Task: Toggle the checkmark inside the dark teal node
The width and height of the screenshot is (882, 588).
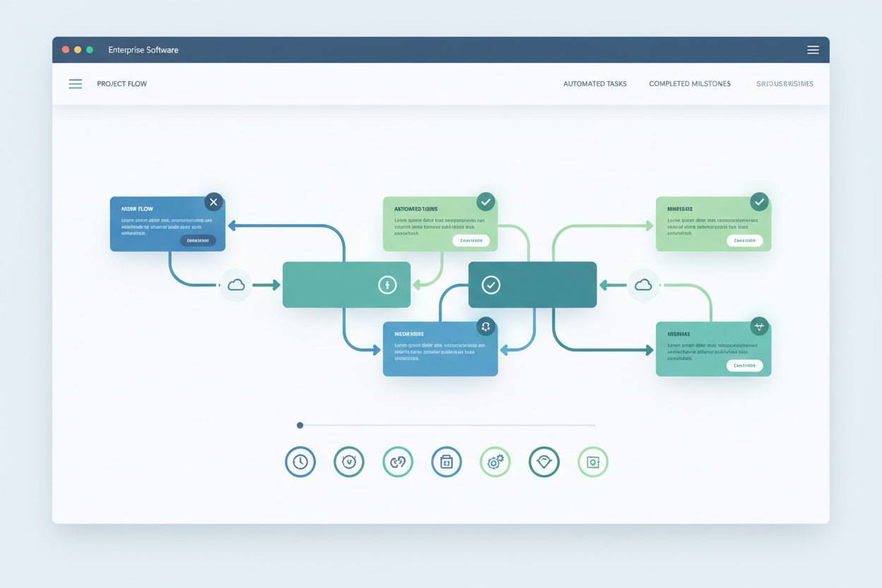Action: 491,285
